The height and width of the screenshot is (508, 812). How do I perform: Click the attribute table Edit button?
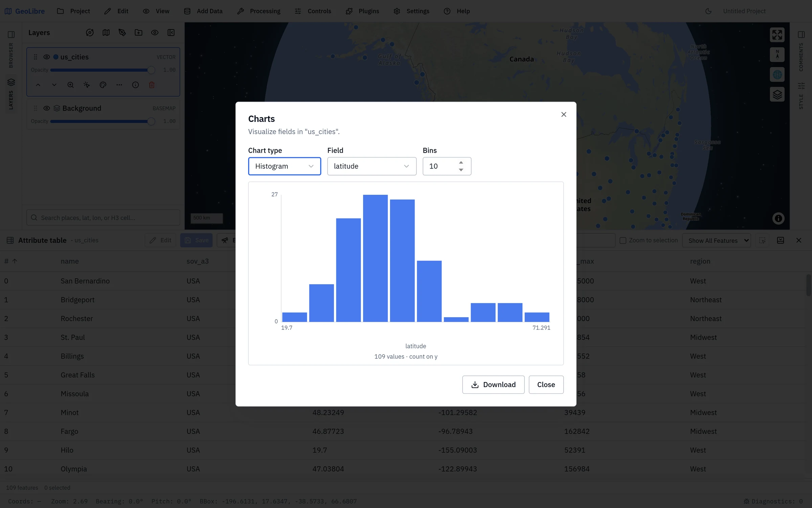click(x=160, y=240)
